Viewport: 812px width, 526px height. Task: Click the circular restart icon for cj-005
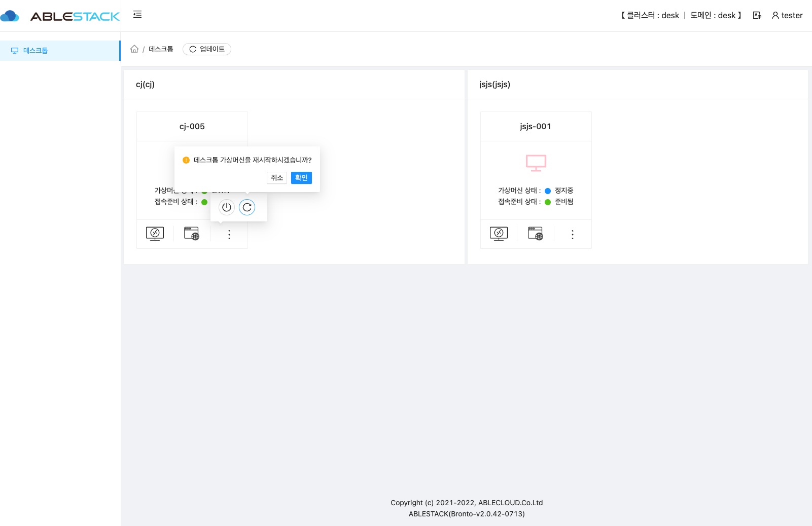[247, 207]
